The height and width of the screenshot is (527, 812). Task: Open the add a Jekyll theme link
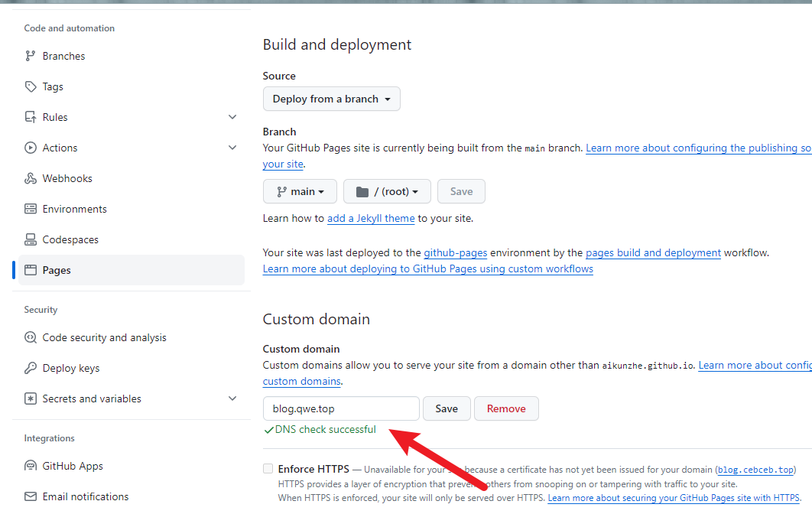[371, 218]
